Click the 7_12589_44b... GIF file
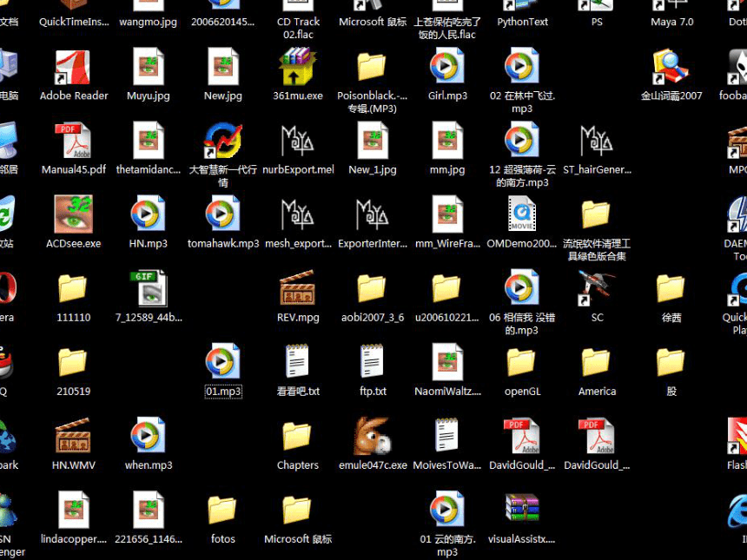747x560 pixels. point(149,288)
